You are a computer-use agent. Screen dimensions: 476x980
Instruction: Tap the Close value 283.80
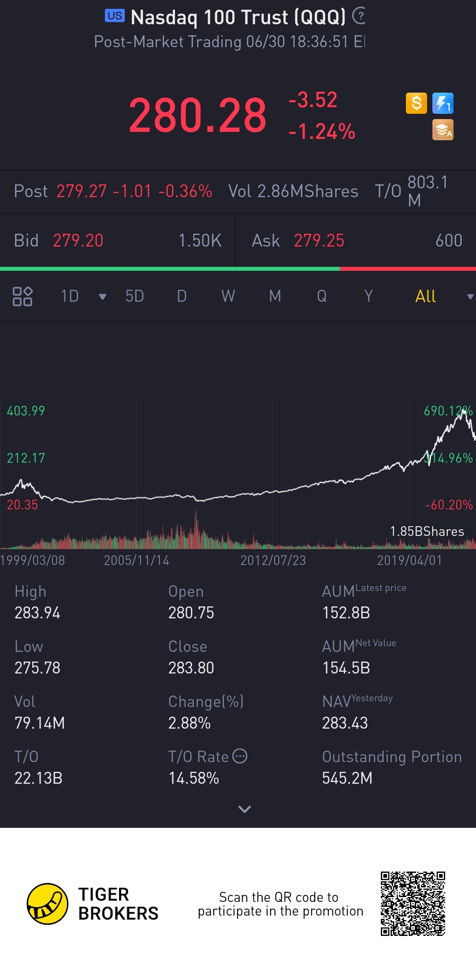[191, 668]
